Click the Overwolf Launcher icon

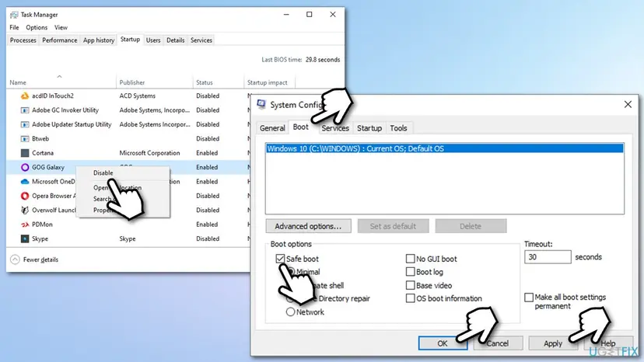click(x=25, y=211)
